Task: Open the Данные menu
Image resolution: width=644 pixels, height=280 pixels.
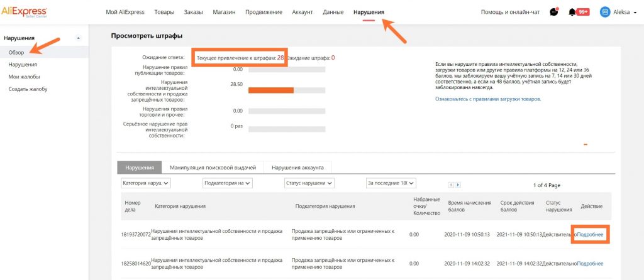Action: [333, 13]
